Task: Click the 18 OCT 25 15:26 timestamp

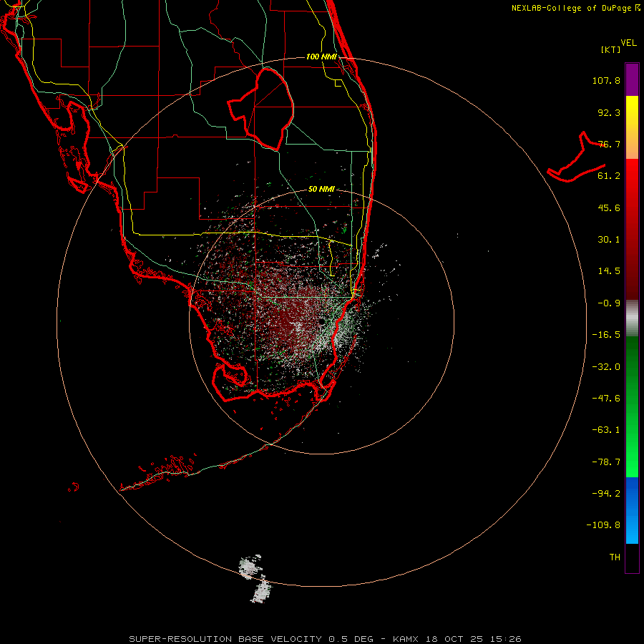Action: 474,639
